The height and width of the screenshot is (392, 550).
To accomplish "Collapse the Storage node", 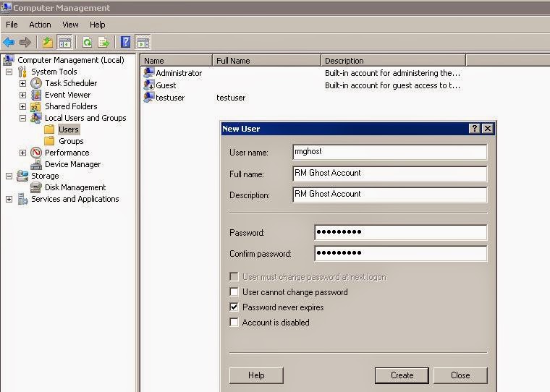I will (x=9, y=176).
